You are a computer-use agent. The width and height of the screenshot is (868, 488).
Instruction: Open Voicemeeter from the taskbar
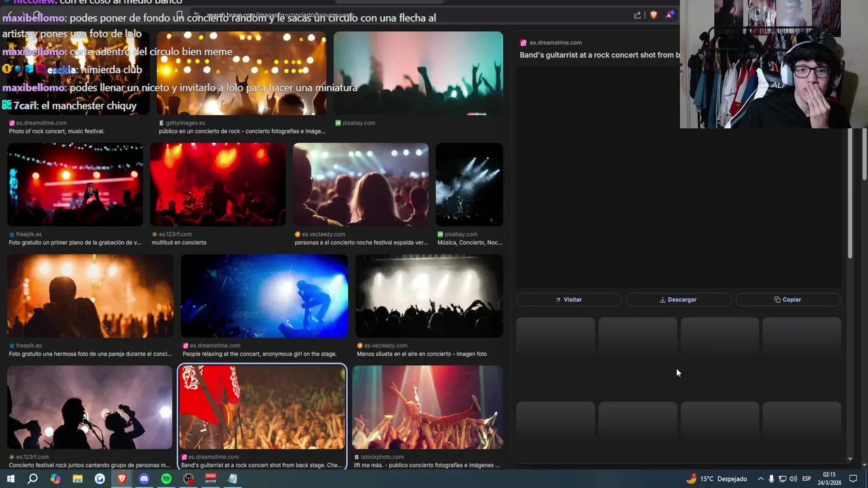tap(210, 479)
